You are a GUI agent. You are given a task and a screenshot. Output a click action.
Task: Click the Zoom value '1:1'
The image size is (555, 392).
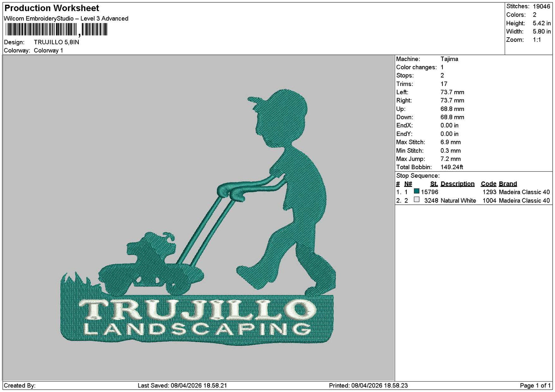(537, 40)
